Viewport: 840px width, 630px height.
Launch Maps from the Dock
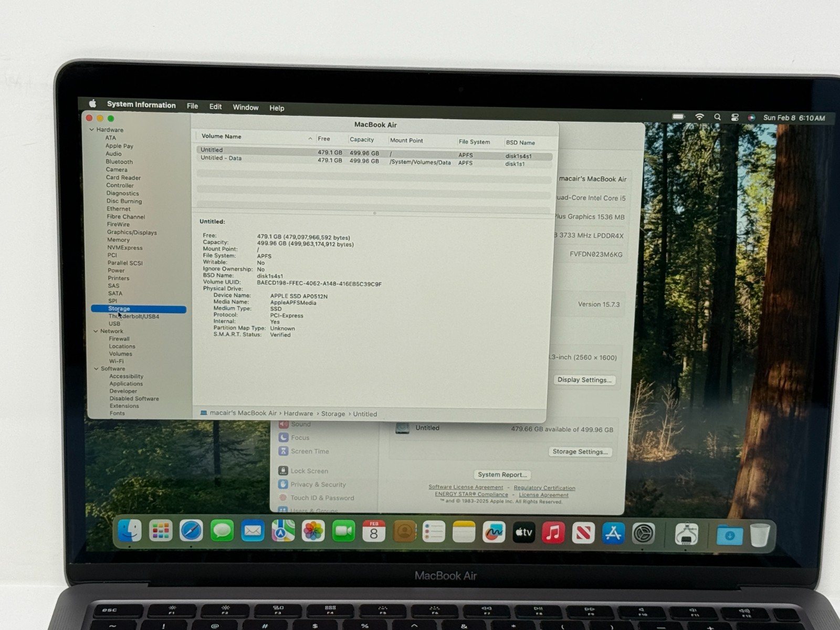point(283,531)
